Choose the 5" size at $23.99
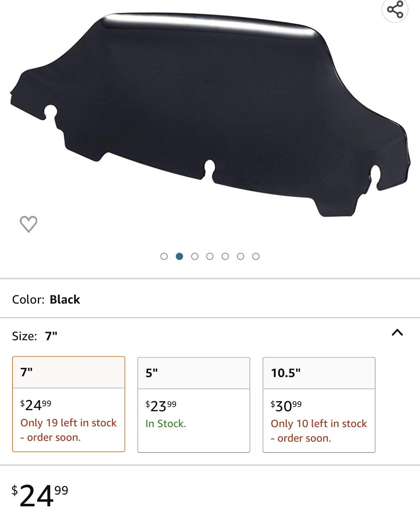420x511 pixels. click(x=193, y=404)
